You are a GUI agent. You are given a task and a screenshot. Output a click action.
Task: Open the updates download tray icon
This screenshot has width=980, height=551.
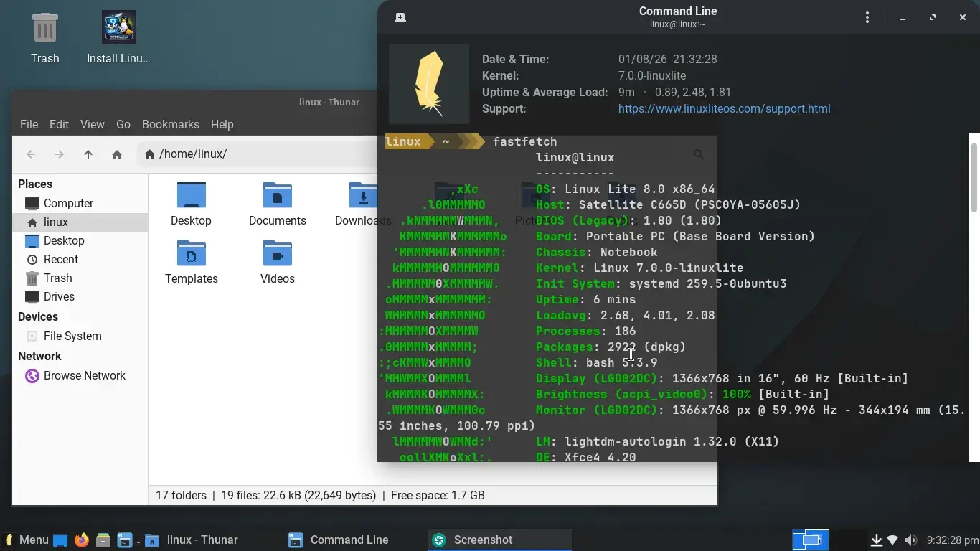click(876, 540)
